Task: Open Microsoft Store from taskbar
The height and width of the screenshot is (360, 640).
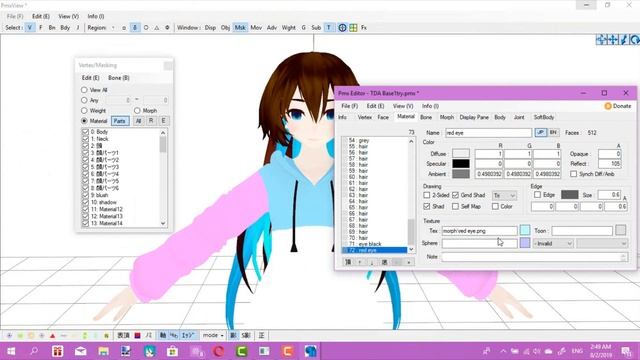Action: [172, 351]
